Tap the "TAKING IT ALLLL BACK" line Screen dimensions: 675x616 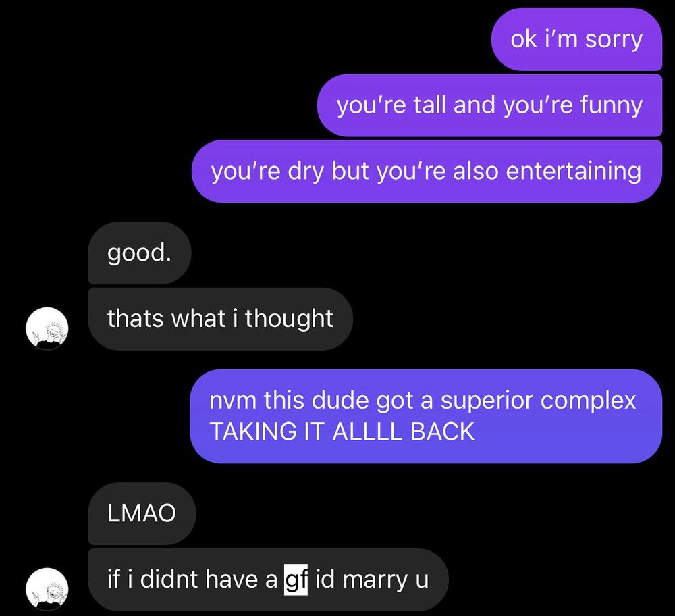pos(342,432)
